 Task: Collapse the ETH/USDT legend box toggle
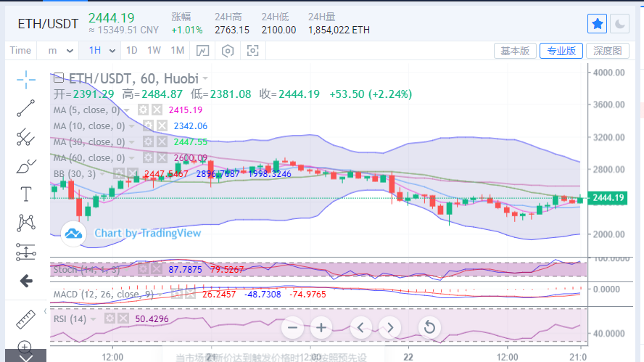[58, 78]
